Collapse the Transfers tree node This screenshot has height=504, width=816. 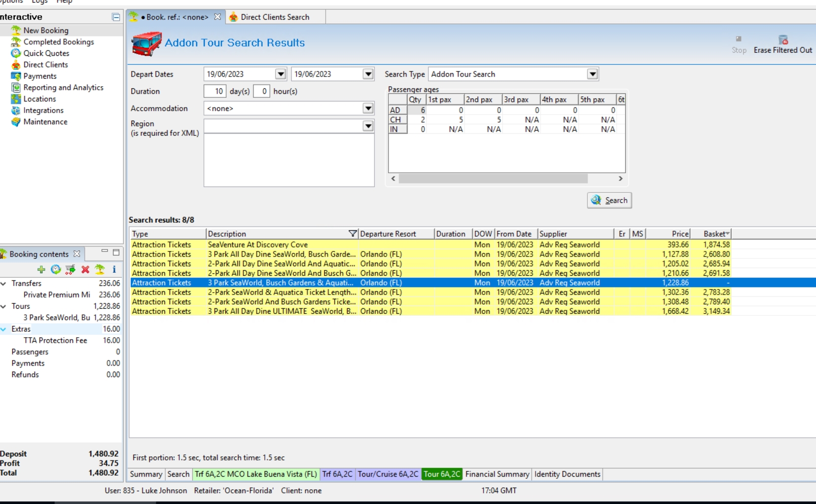tap(4, 283)
